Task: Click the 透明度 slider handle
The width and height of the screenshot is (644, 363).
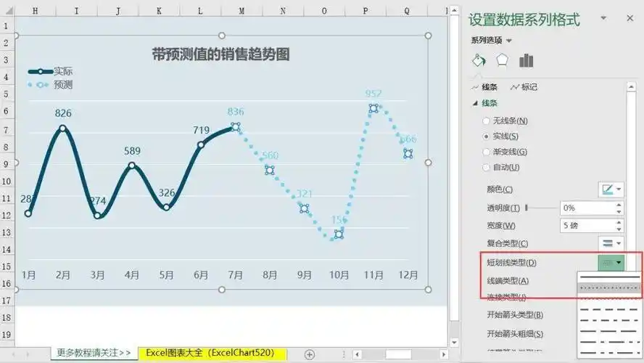Action: (526, 208)
